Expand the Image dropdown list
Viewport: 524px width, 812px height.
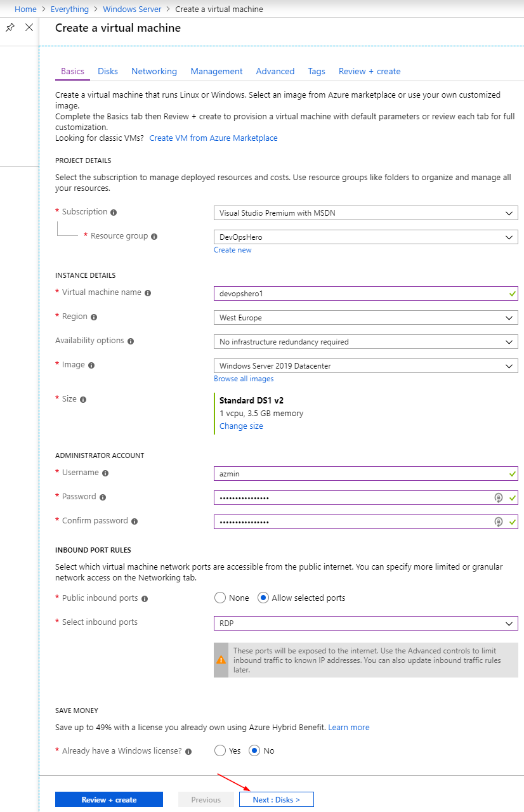[x=366, y=366]
